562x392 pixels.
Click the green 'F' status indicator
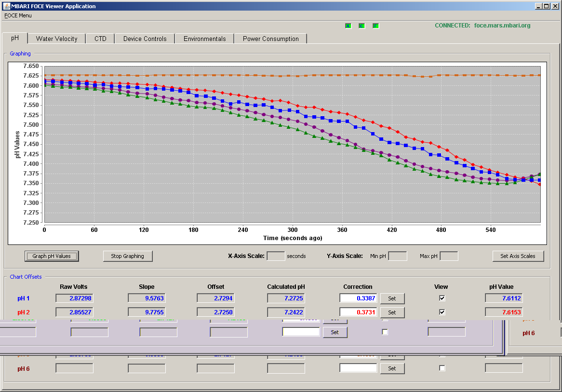(375, 26)
